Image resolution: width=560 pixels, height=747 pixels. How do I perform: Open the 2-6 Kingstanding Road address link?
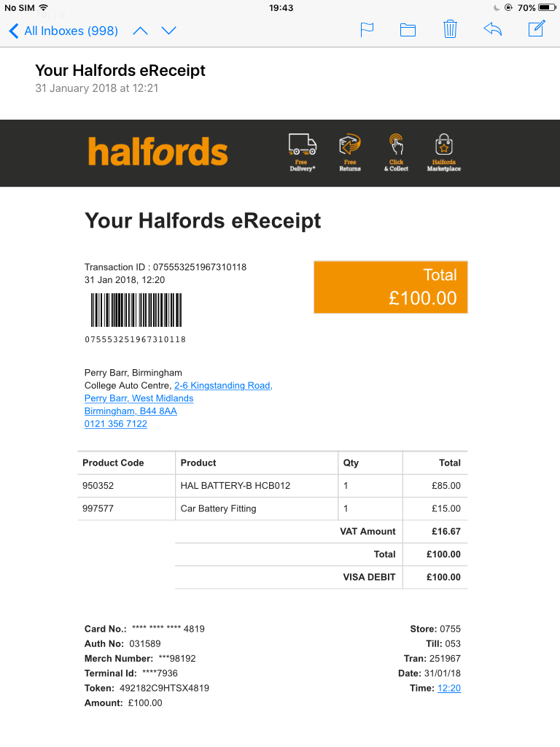point(223,385)
